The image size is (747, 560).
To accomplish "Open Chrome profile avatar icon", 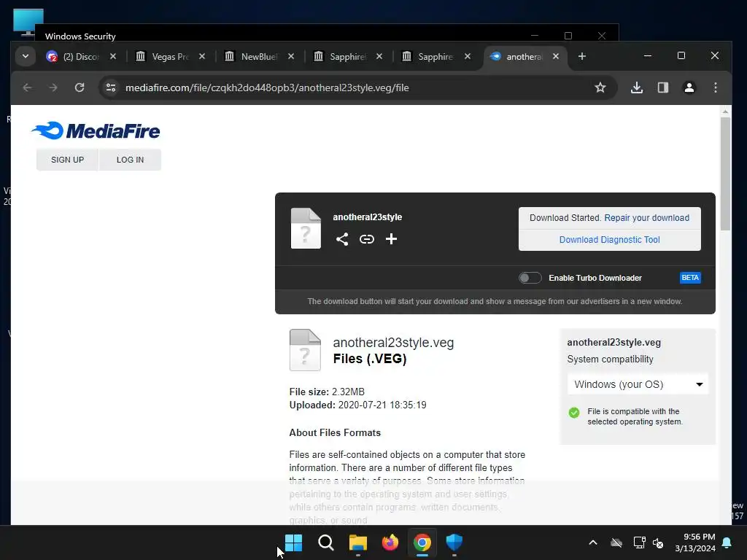I will (x=689, y=87).
